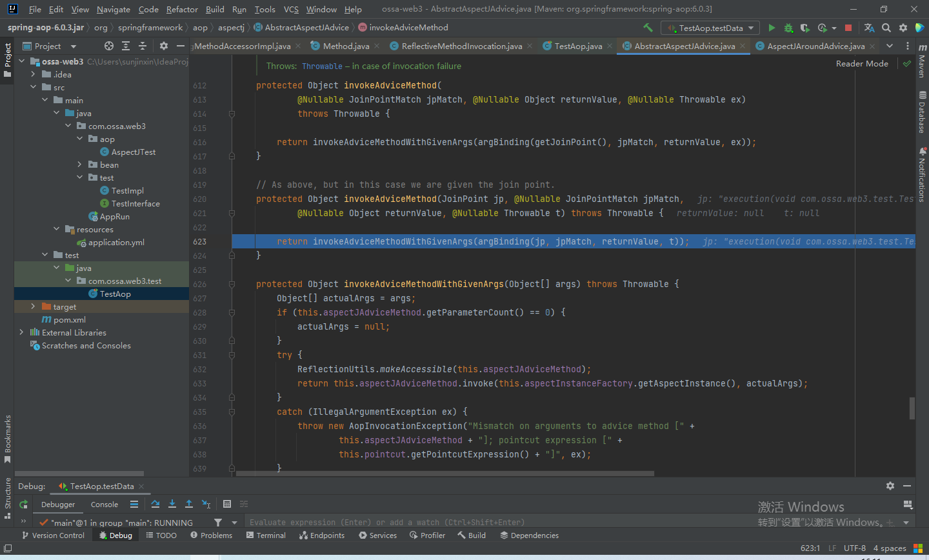Screen dimensions: 929x560
Task: Click Step Out debug icon
Action: pos(189,504)
